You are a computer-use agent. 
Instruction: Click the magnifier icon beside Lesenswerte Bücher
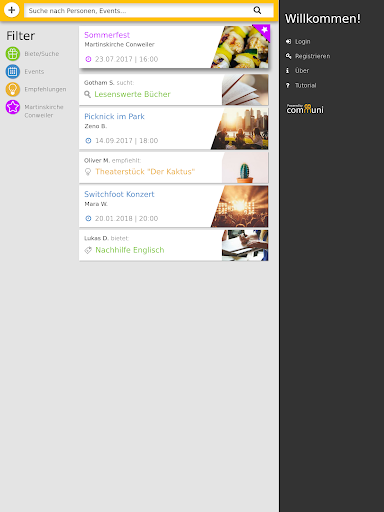point(87,94)
